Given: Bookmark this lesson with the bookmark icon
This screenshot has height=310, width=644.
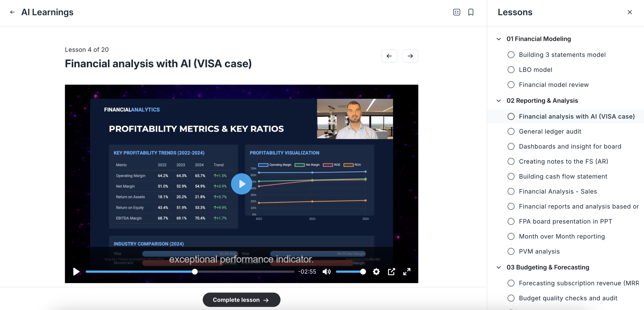Looking at the screenshot, I should [x=471, y=12].
